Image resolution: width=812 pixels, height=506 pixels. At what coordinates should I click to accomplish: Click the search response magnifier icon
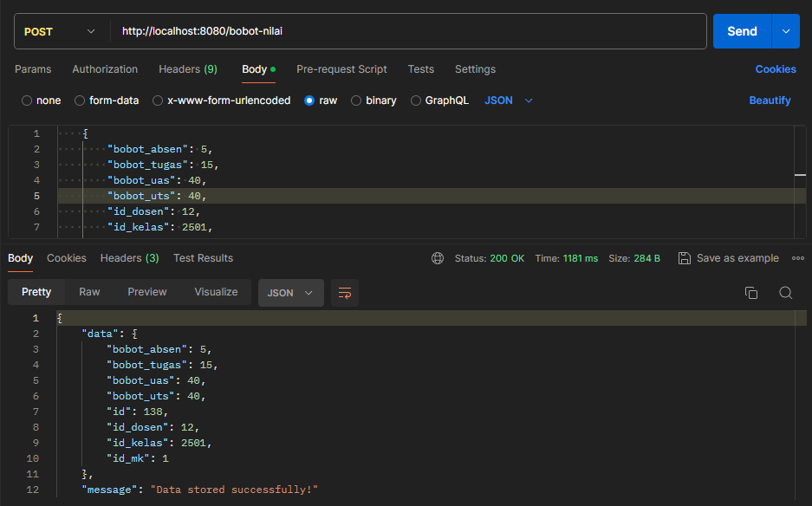tap(785, 293)
